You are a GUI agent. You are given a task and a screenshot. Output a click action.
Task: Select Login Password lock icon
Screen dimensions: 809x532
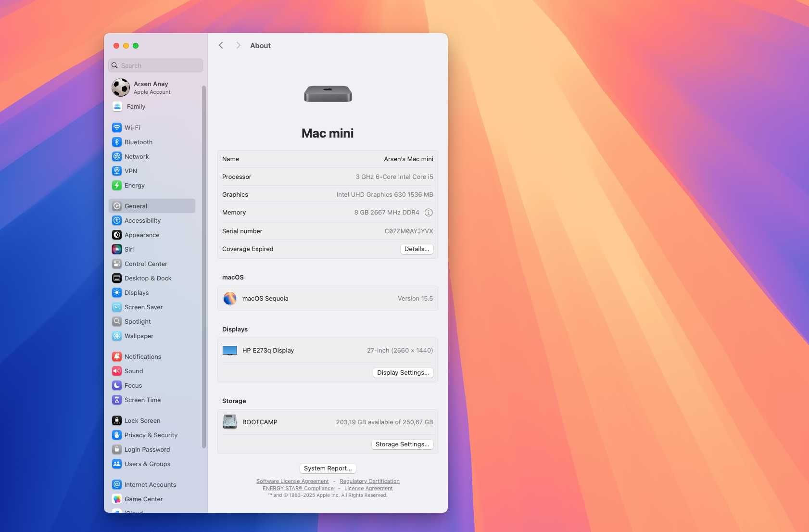[x=117, y=449]
